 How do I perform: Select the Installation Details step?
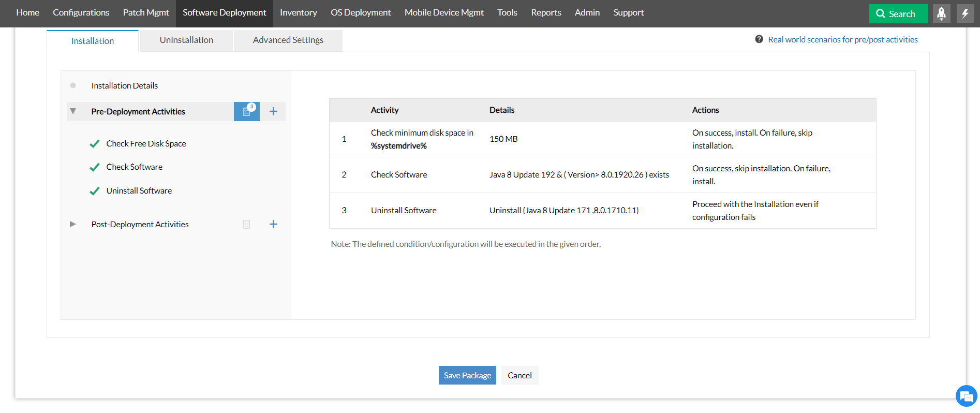124,86
